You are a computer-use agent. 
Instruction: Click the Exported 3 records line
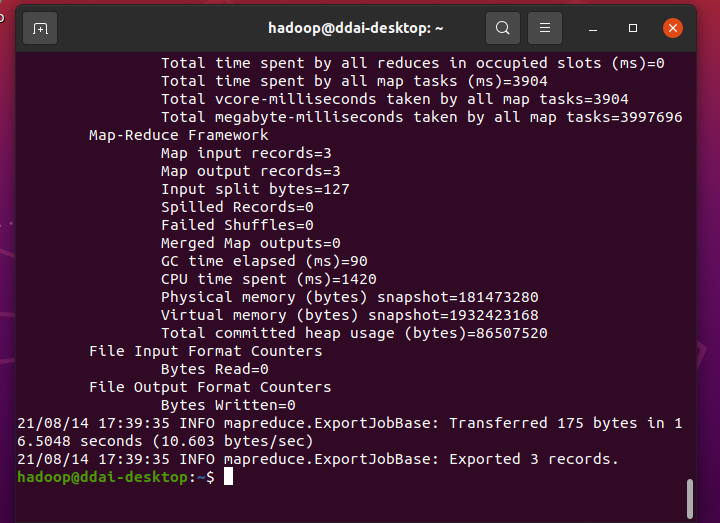(x=318, y=459)
